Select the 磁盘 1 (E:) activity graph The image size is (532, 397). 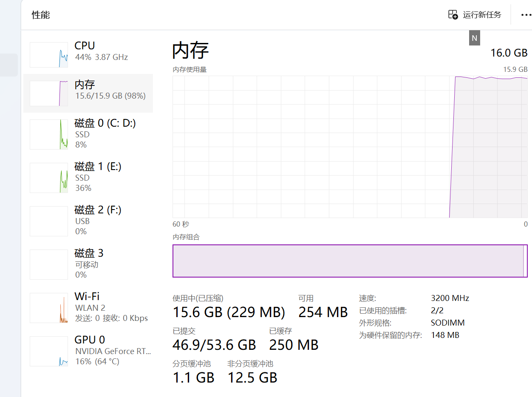point(49,178)
